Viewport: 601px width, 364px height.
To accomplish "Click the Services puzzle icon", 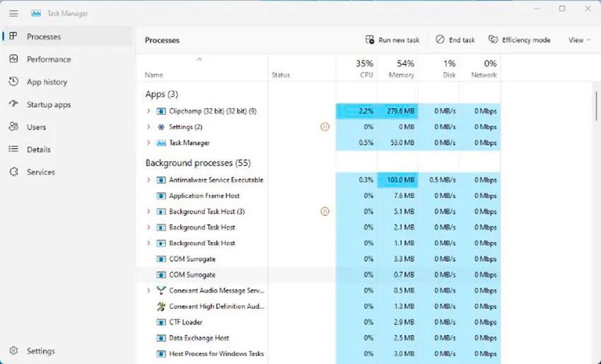I will tap(13, 172).
